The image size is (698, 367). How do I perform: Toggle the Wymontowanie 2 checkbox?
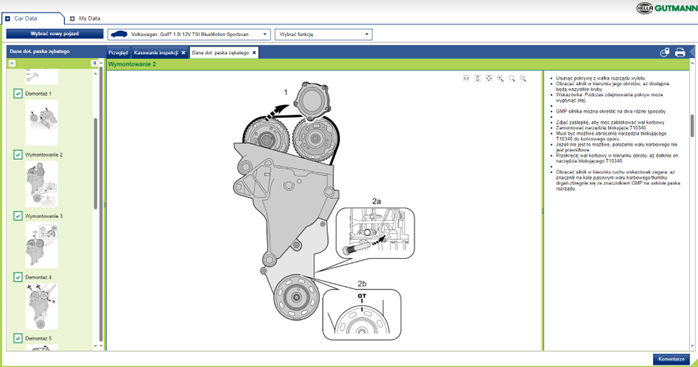point(18,155)
